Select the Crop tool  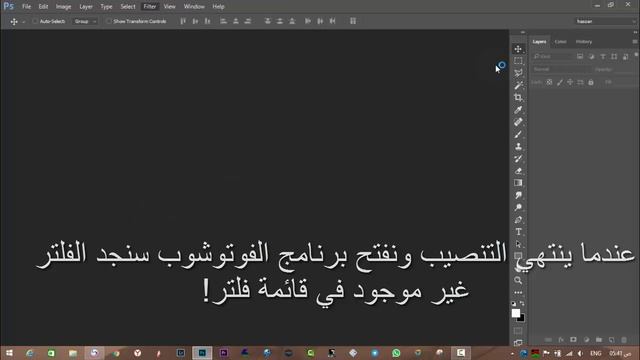[x=518, y=98]
